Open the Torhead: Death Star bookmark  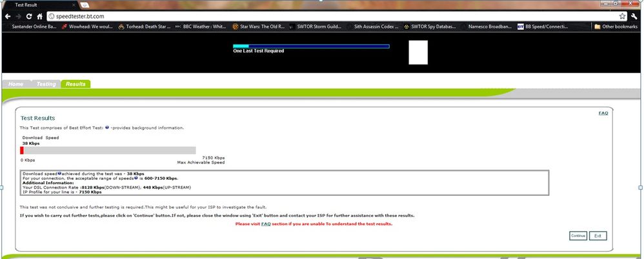[145, 26]
